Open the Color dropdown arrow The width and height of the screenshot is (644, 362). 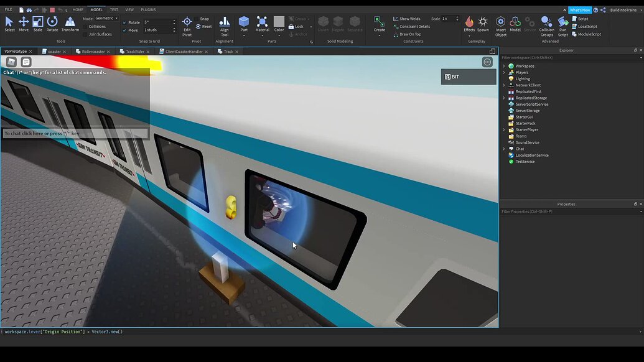tap(279, 35)
